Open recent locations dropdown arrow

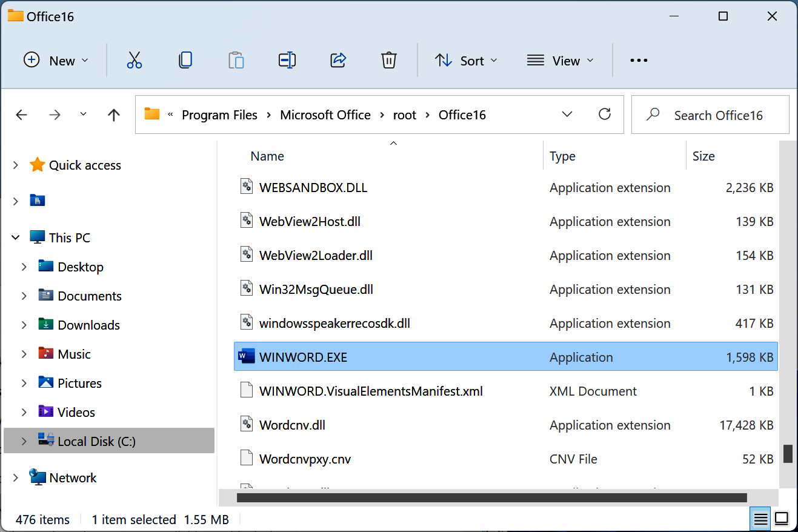(84, 114)
